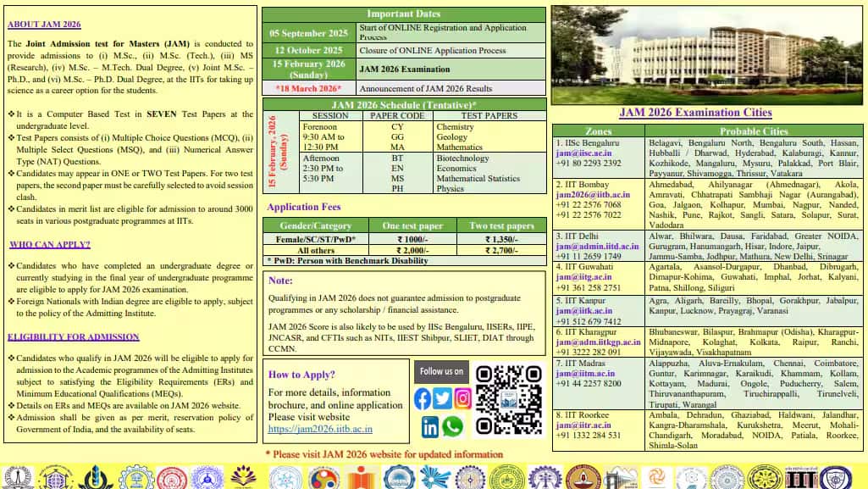Open the https://jam2026.iitb.ac.in link
This screenshot has height=489, width=868.
(320, 429)
